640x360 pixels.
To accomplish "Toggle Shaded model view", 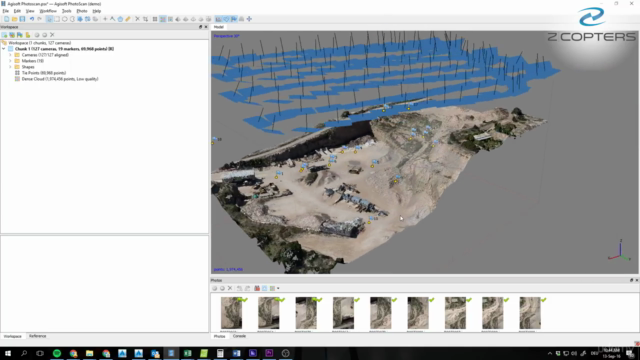I will [178, 19].
